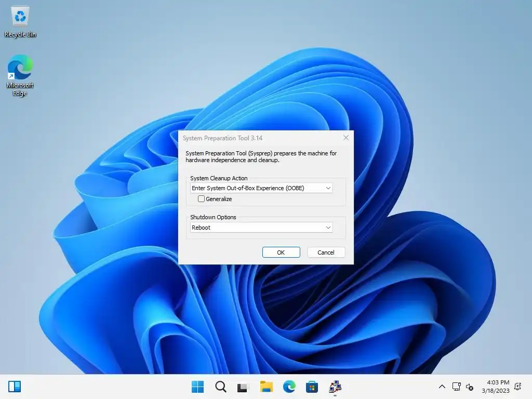
Task: Select the Sysprep description text
Action: point(261,157)
